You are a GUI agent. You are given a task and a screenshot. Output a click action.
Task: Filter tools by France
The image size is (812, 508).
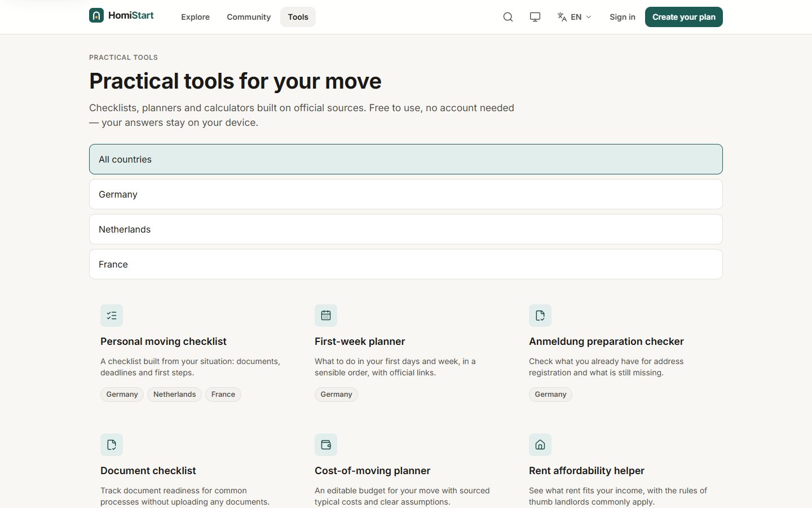[406, 264]
